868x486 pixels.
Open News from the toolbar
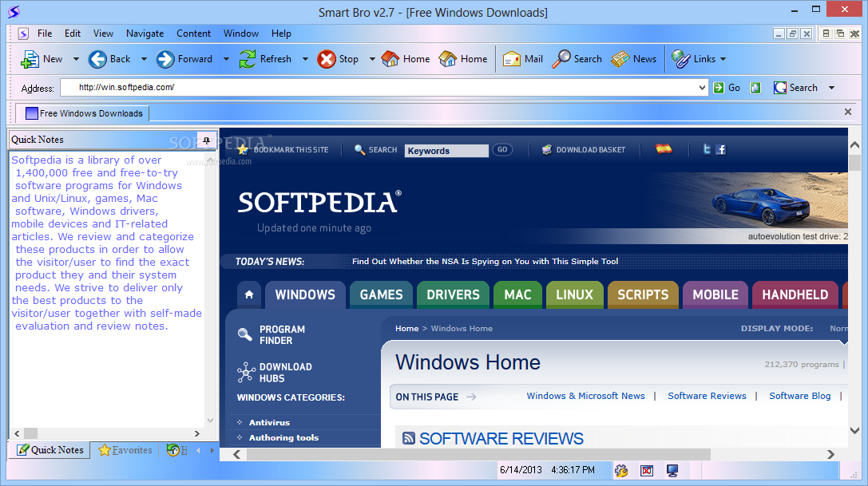(x=634, y=59)
